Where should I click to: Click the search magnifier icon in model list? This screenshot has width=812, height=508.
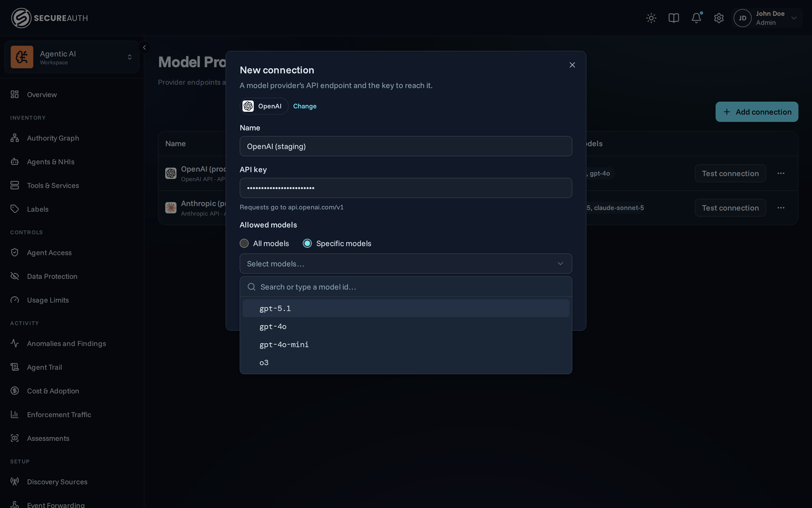pos(251,287)
